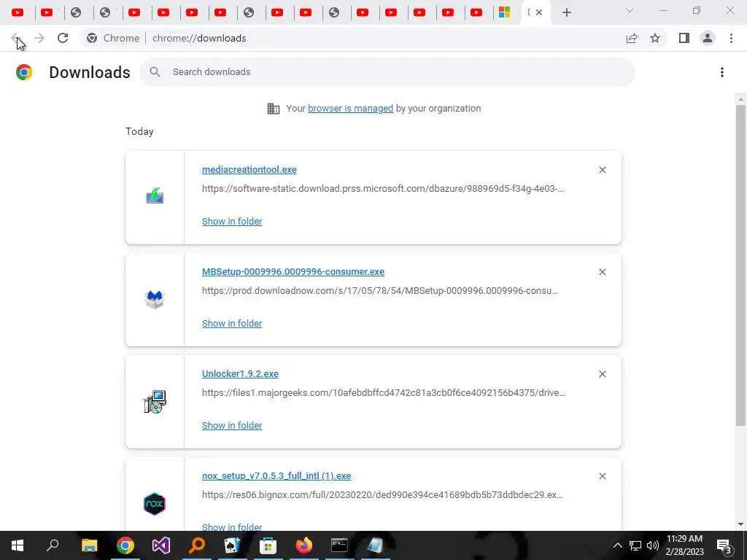Viewport: 747px width, 560px height.
Task: Close the active Downloads tab
Action: (x=539, y=12)
